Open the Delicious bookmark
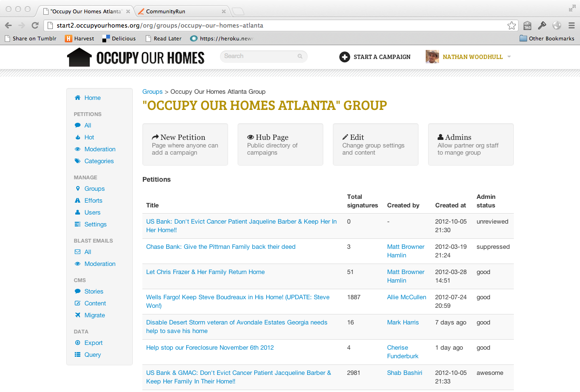 pos(119,39)
